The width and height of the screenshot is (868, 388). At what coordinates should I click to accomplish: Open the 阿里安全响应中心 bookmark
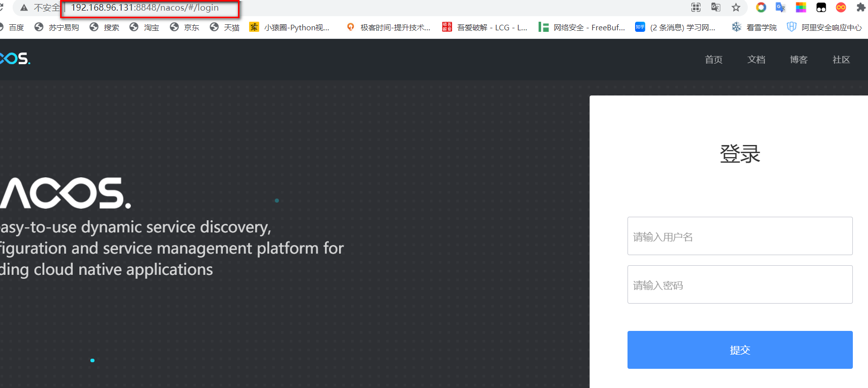point(825,27)
